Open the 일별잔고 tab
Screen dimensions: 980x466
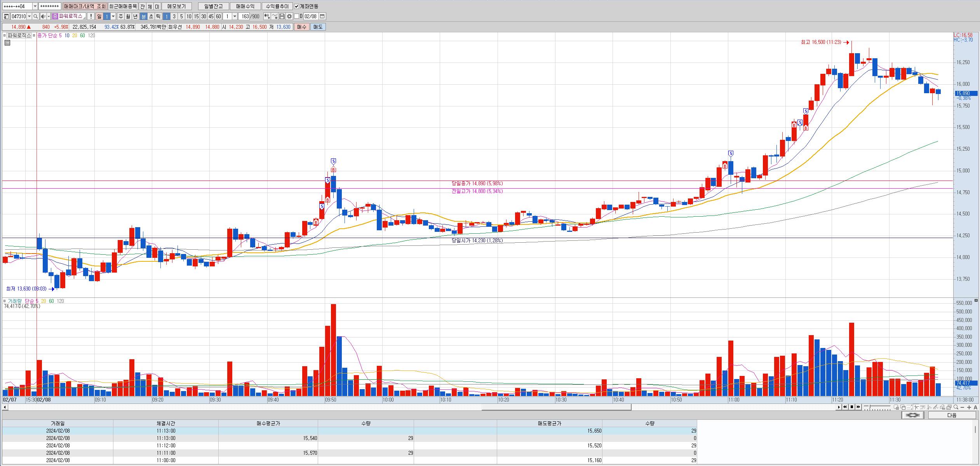coord(213,7)
